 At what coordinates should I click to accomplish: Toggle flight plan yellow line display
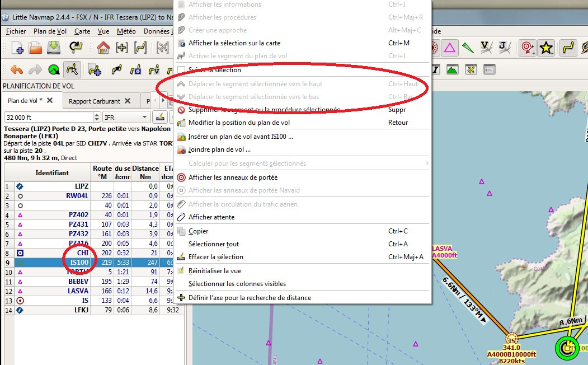click(568, 48)
